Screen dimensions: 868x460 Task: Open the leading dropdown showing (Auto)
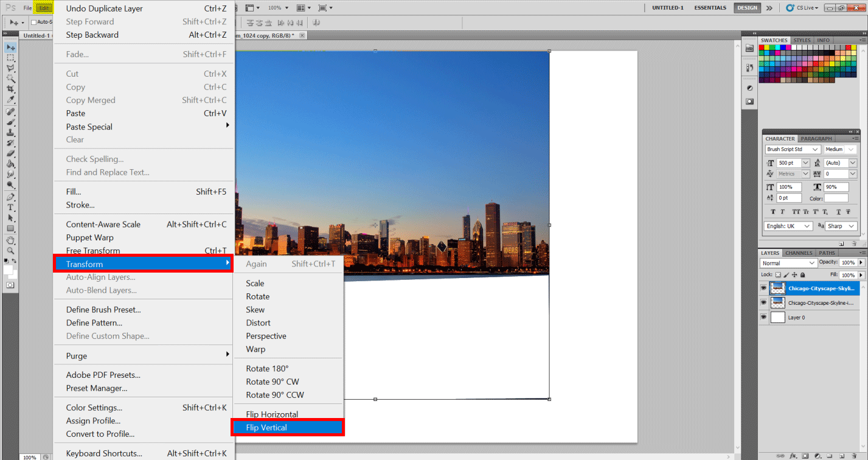pyautogui.click(x=853, y=163)
